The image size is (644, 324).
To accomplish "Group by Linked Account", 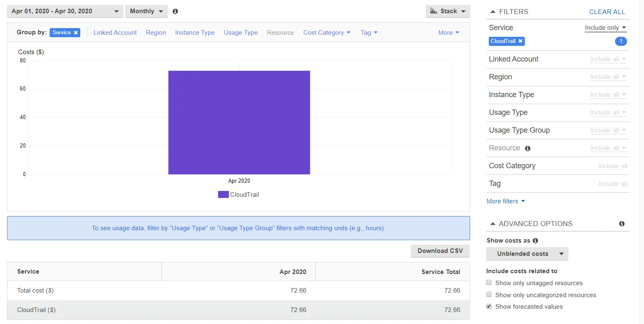I will coord(115,33).
